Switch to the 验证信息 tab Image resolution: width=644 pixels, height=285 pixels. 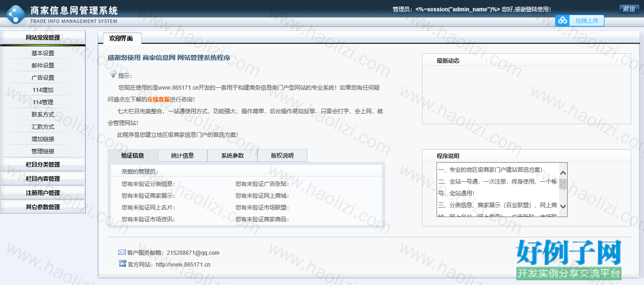(132, 155)
